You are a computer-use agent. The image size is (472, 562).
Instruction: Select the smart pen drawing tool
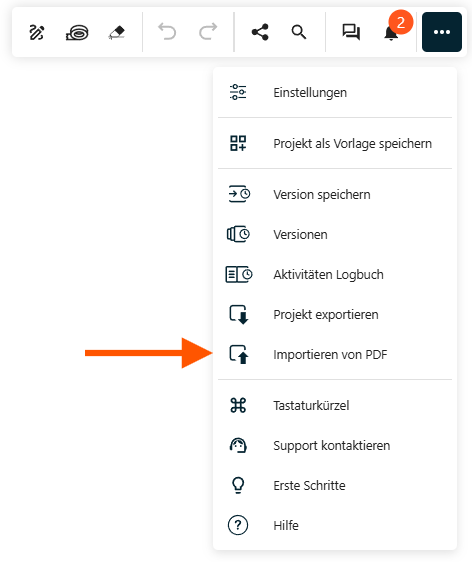click(37, 32)
